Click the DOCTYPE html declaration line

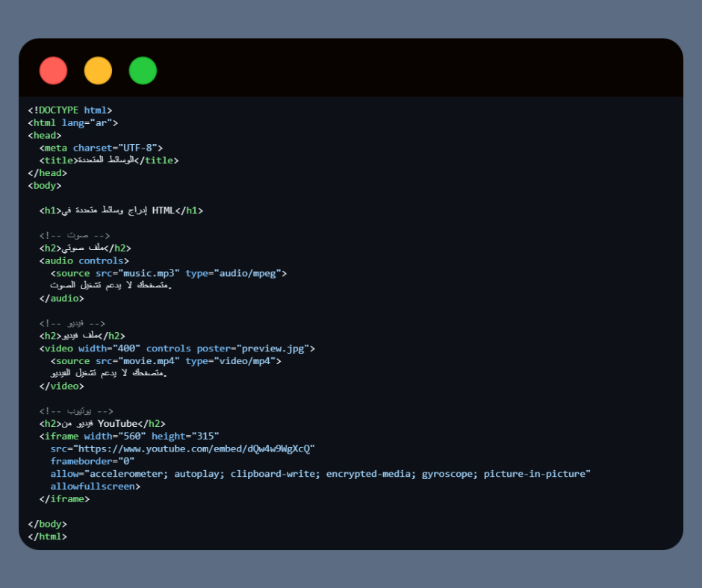(x=69, y=110)
